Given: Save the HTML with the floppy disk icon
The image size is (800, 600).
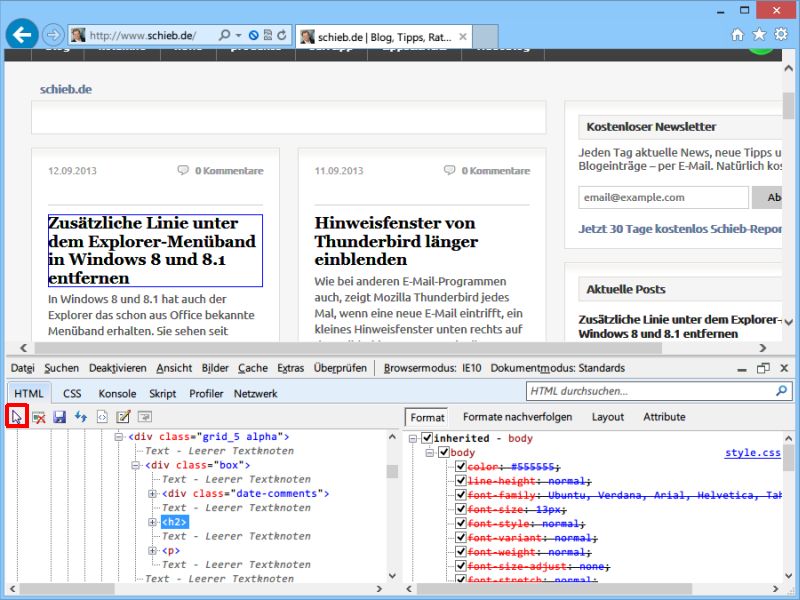Looking at the screenshot, I should [60, 417].
